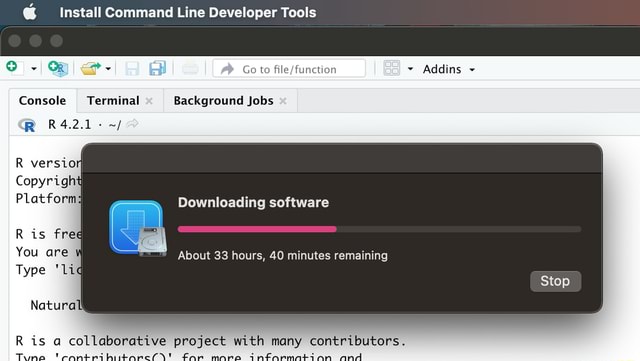
Task: Stop the software download
Action: [556, 281]
